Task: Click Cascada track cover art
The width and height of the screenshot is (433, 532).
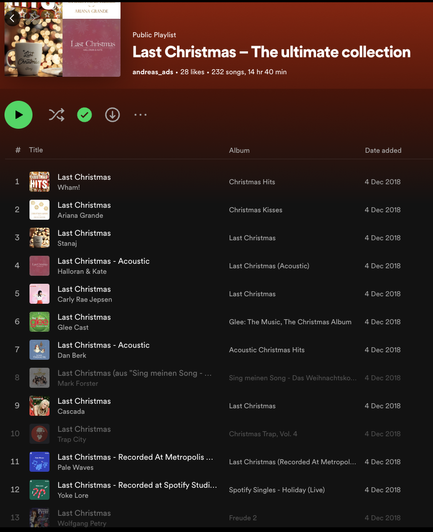Action: (x=39, y=406)
